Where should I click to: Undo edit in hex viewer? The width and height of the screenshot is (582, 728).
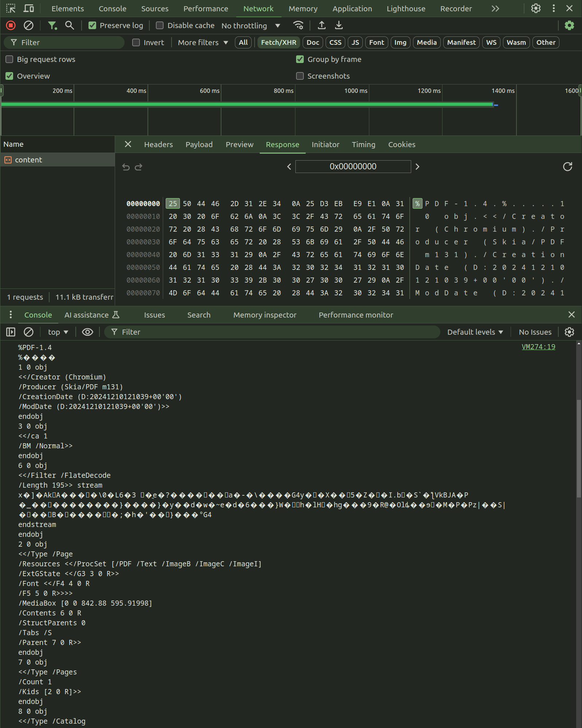pos(126,167)
